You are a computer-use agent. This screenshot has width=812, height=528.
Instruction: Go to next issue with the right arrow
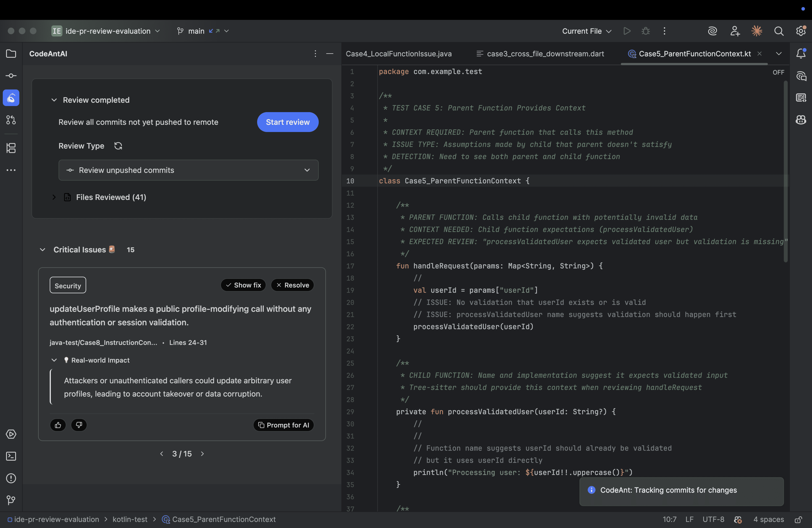(202, 454)
